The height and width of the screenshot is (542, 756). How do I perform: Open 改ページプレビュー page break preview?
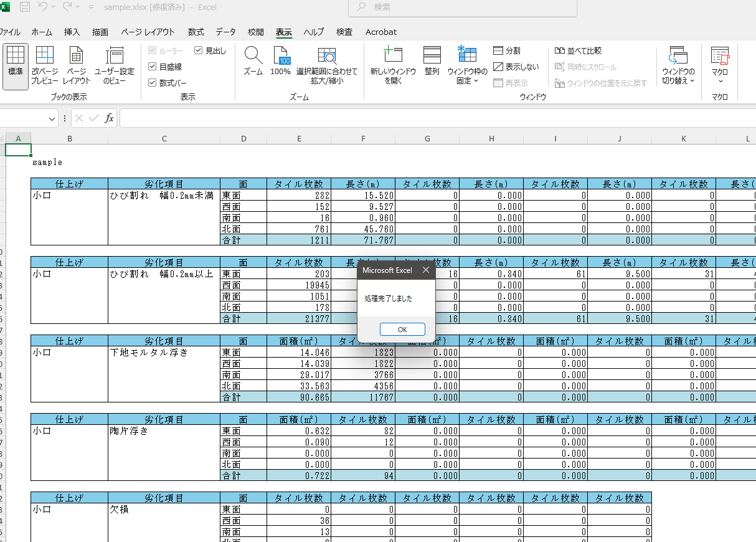[45, 56]
